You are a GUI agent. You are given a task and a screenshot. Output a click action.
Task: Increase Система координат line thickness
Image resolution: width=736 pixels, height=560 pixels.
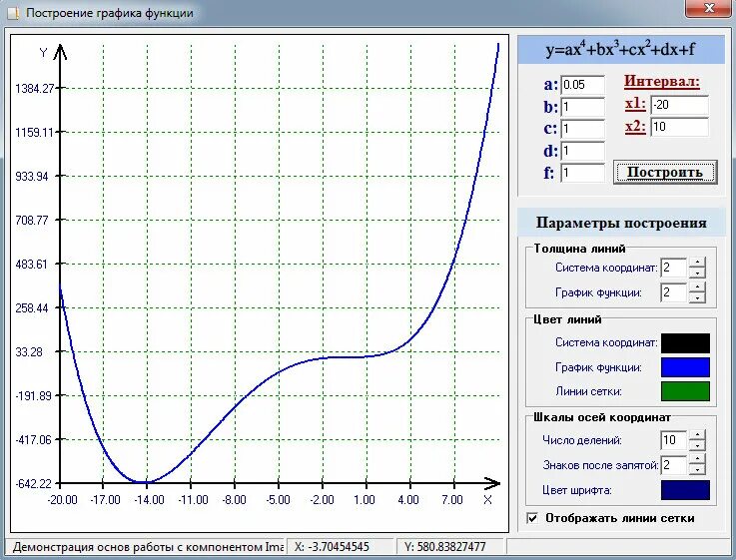[697, 263]
